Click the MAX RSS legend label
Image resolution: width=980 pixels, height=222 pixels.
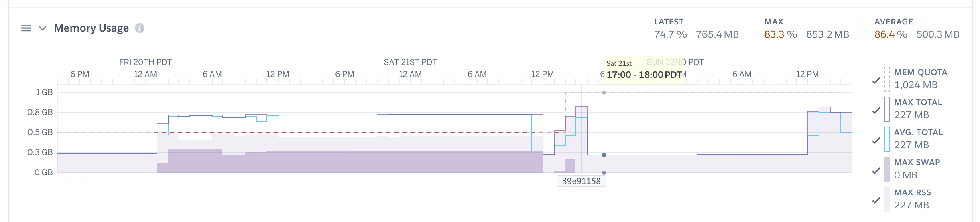point(912,192)
